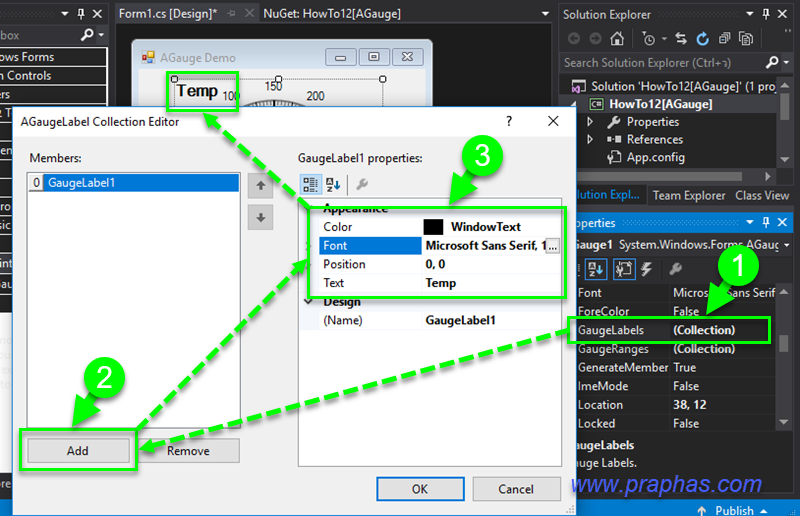Viewport: 800px width, 516px height.
Task: Show Events lightning bolt in Properties panel
Action: [x=647, y=269]
